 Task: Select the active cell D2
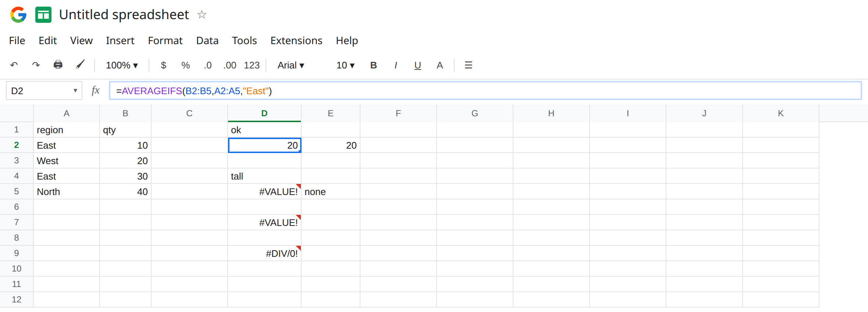point(264,145)
